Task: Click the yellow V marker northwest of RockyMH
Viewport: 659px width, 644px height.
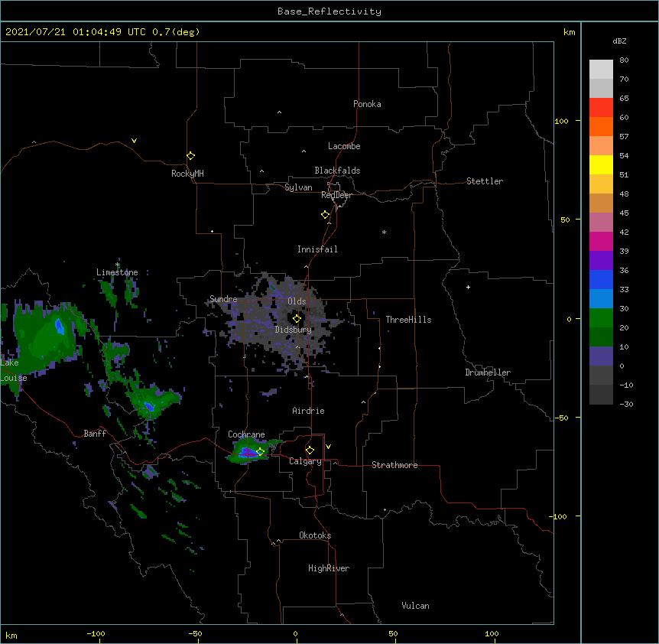Action: pyautogui.click(x=134, y=141)
